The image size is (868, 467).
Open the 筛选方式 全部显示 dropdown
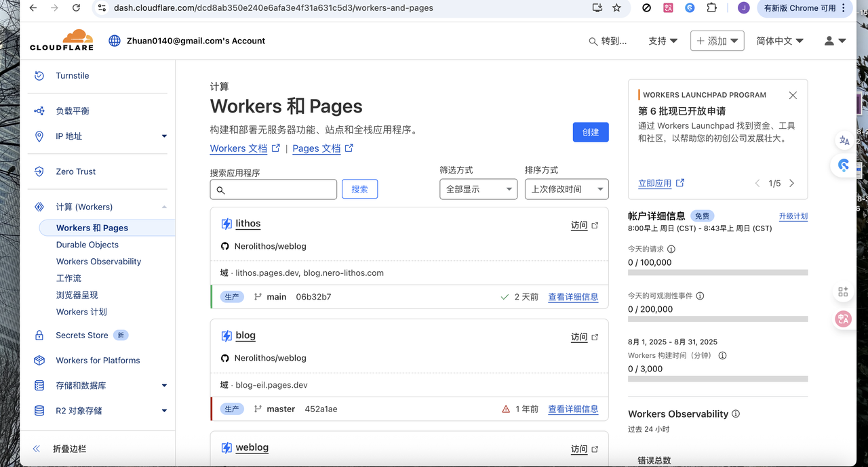[x=478, y=189]
